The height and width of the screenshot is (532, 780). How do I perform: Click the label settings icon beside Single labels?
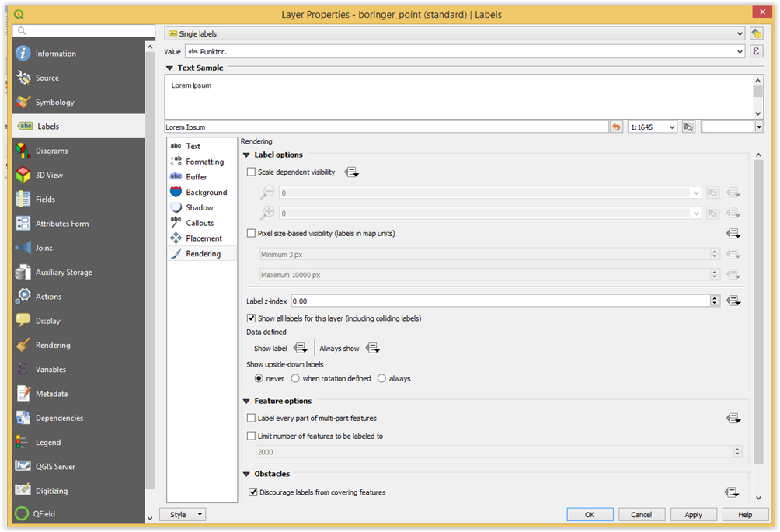[x=756, y=33]
